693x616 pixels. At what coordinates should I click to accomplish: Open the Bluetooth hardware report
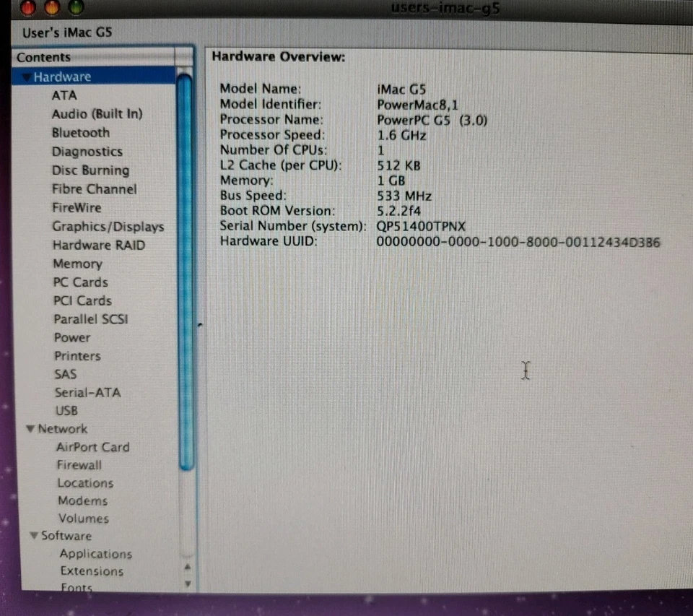pyautogui.click(x=81, y=132)
